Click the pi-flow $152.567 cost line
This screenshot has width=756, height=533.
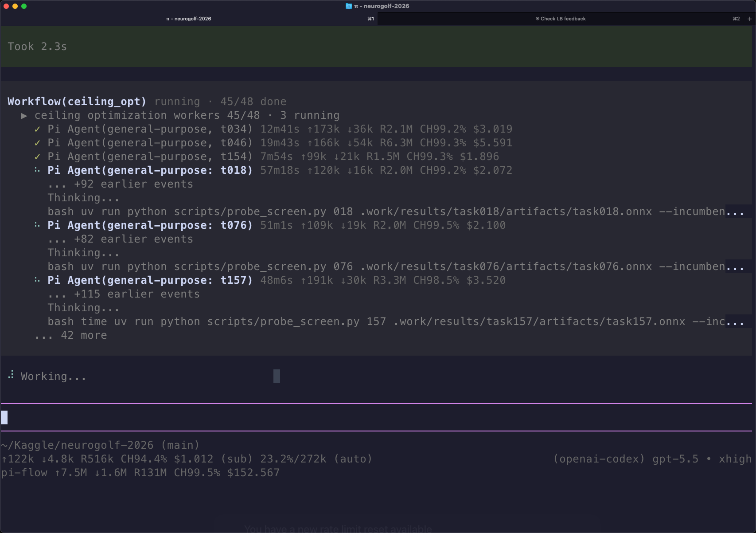[x=140, y=473]
